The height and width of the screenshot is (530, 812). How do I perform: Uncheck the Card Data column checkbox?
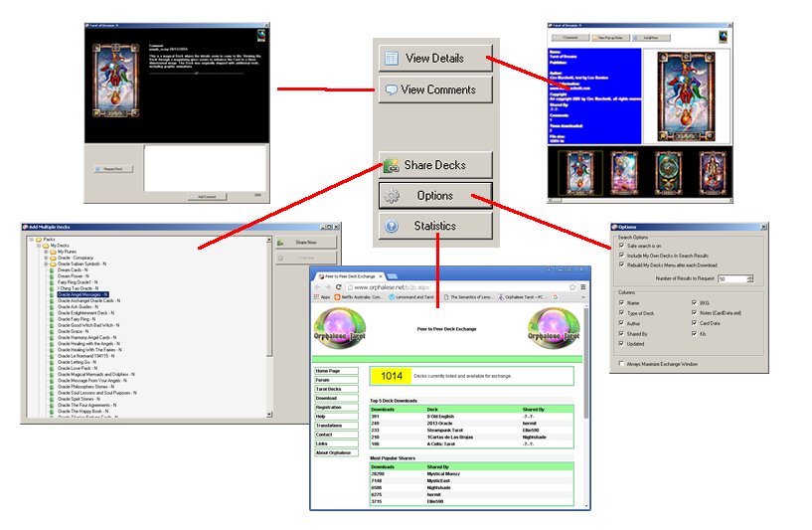(694, 323)
